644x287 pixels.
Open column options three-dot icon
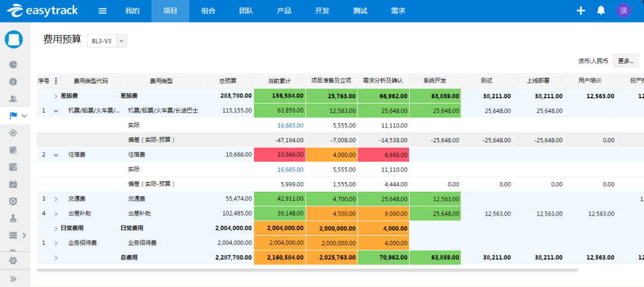coord(56,81)
